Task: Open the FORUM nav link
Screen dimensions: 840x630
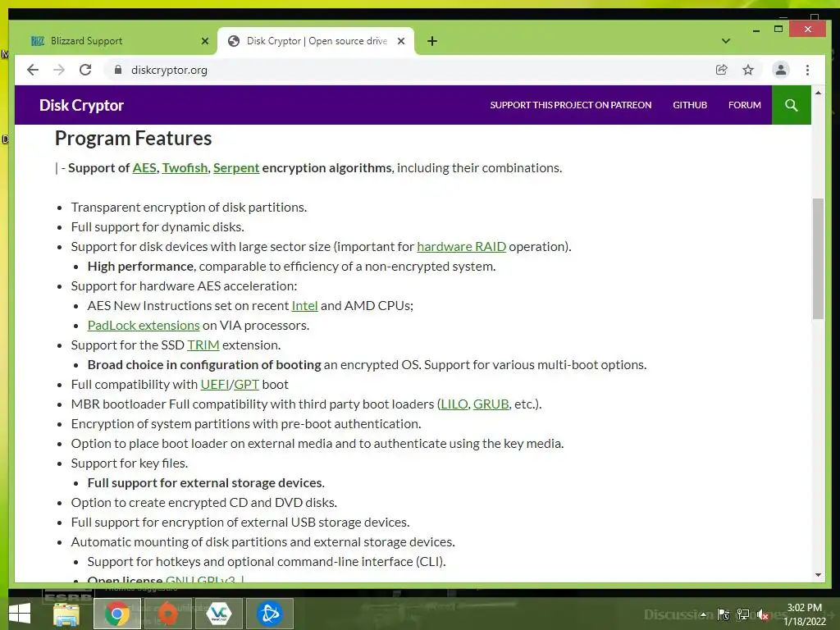Action: [x=745, y=105]
